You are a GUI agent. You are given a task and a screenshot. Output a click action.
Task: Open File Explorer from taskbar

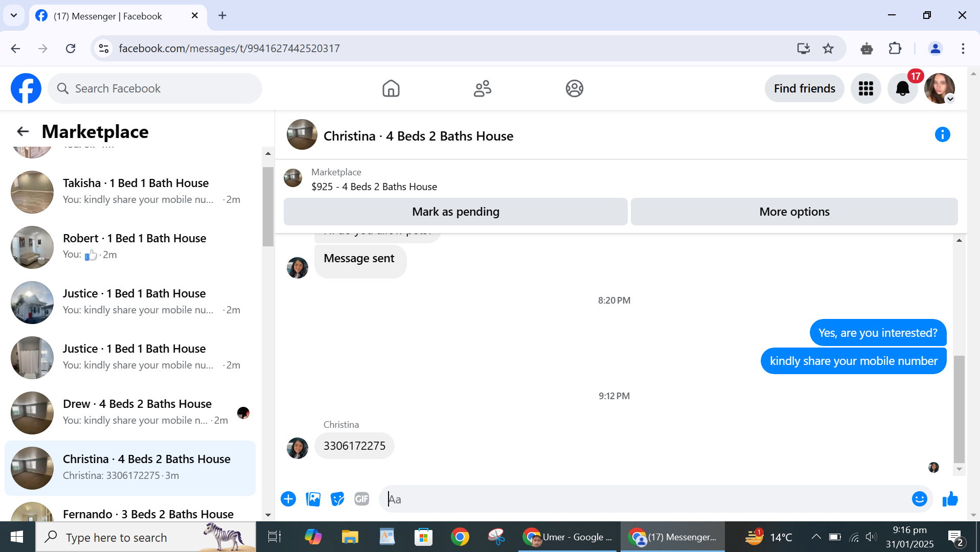pyautogui.click(x=350, y=537)
